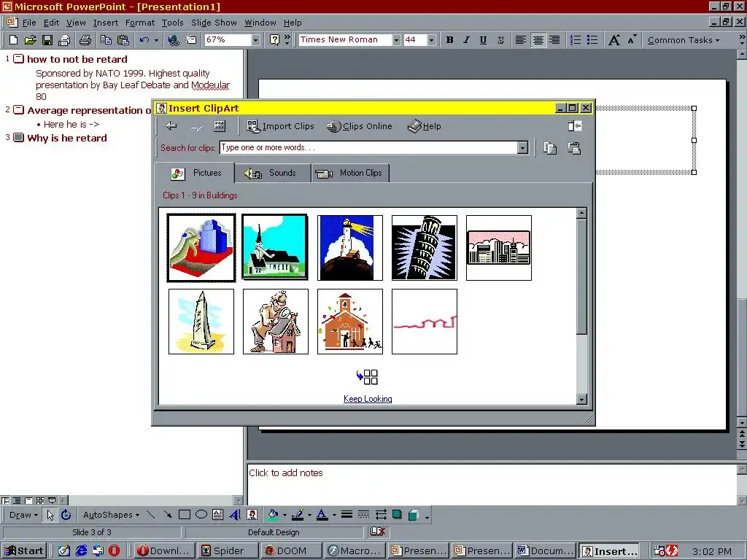Screen dimensions: 747x560
Task: Toggle Italic formatting
Action: tap(466, 40)
